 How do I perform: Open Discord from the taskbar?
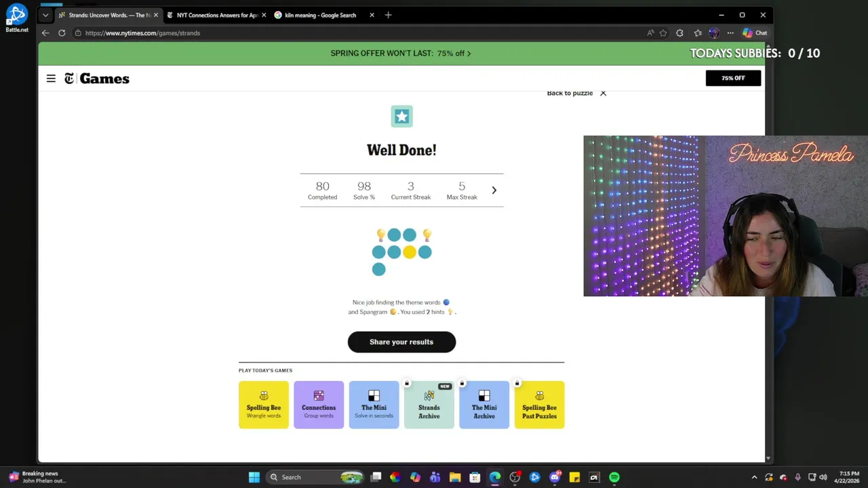tap(555, 477)
